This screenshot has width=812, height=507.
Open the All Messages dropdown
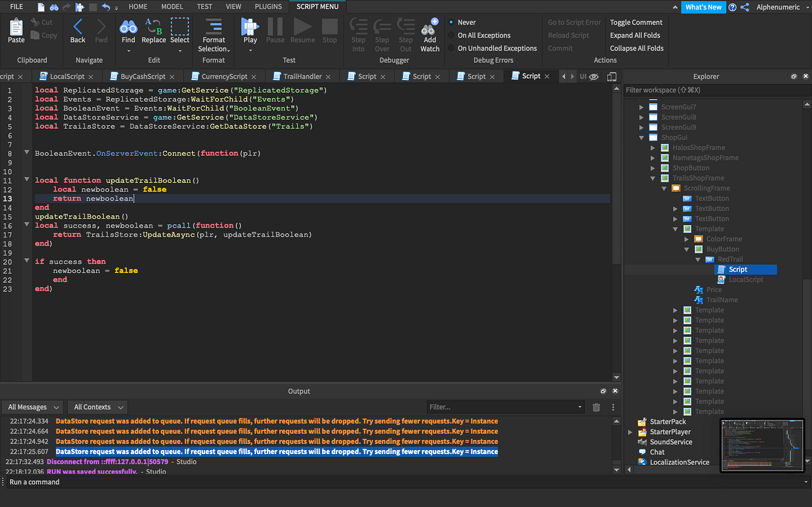32,406
